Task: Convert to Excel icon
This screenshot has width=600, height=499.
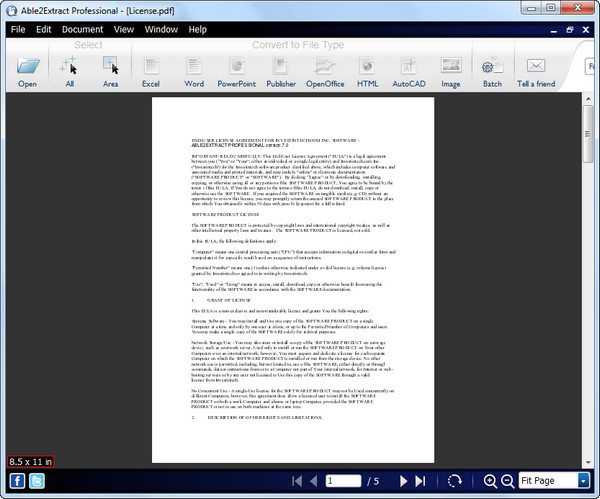Action: [151, 68]
